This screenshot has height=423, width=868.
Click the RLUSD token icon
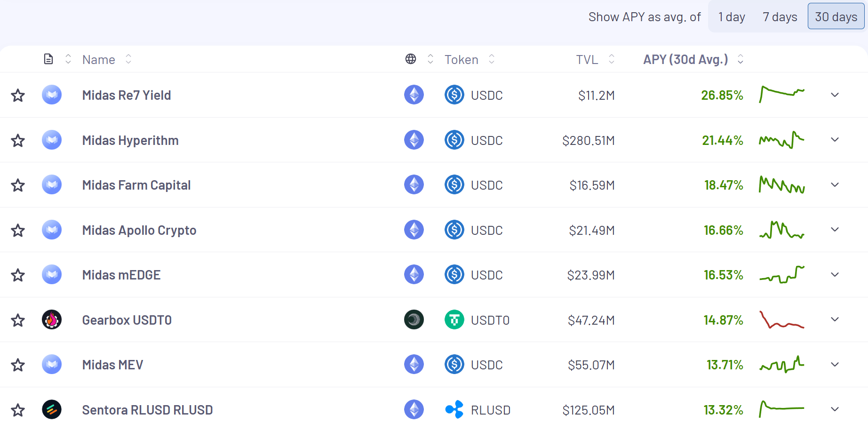pyautogui.click(x=454, y=410)
